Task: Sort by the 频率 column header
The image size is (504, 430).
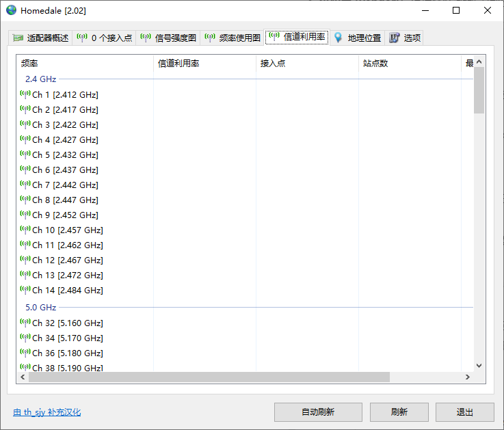Action: click(85, 64)
